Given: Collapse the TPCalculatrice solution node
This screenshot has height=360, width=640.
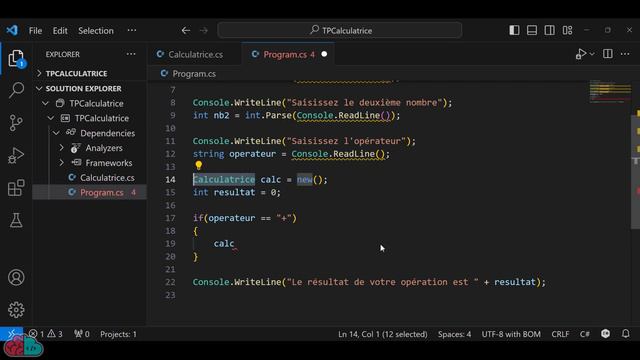Looking at the screenshot, I should pos(46,103).
